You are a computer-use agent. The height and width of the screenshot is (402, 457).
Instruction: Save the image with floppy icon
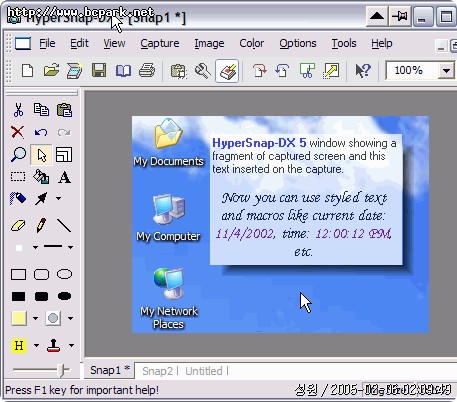pos(99,71)
